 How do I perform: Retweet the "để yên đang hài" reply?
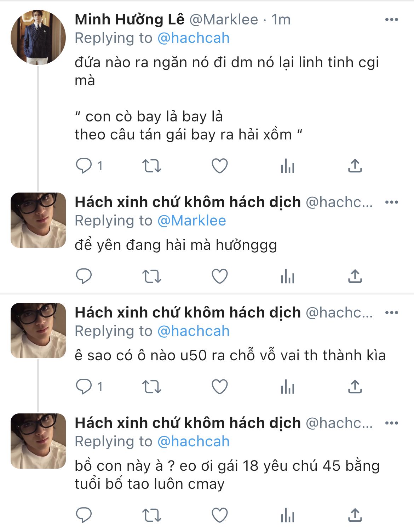(151, 276)
